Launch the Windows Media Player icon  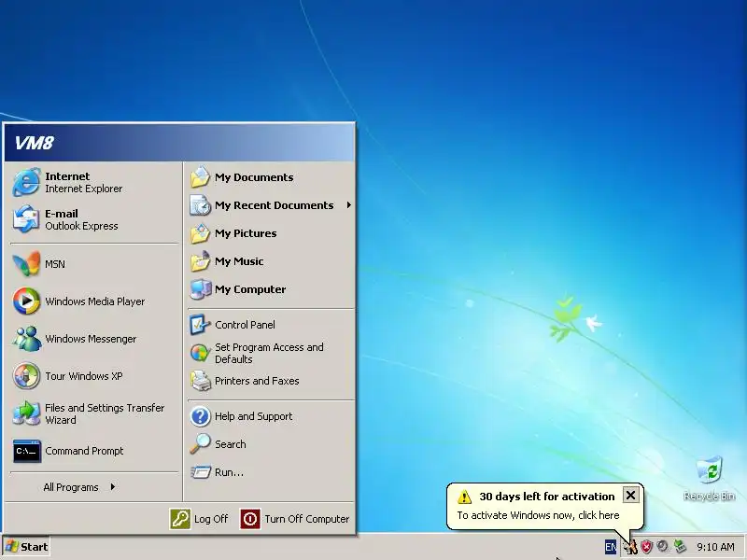pyautogui.click(x=26, y=301)
